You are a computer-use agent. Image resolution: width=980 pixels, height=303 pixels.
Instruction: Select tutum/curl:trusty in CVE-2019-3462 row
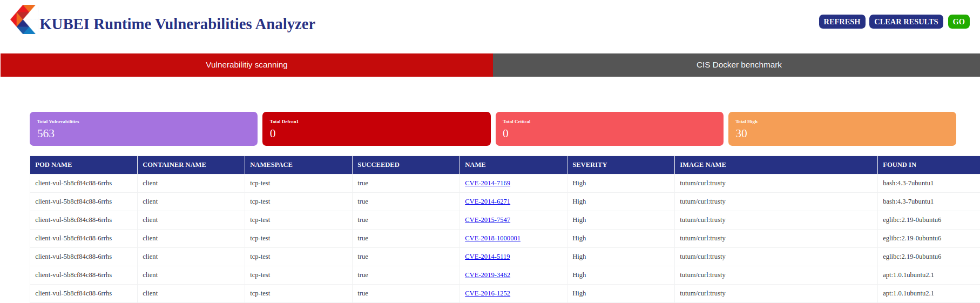pos(702,275)
